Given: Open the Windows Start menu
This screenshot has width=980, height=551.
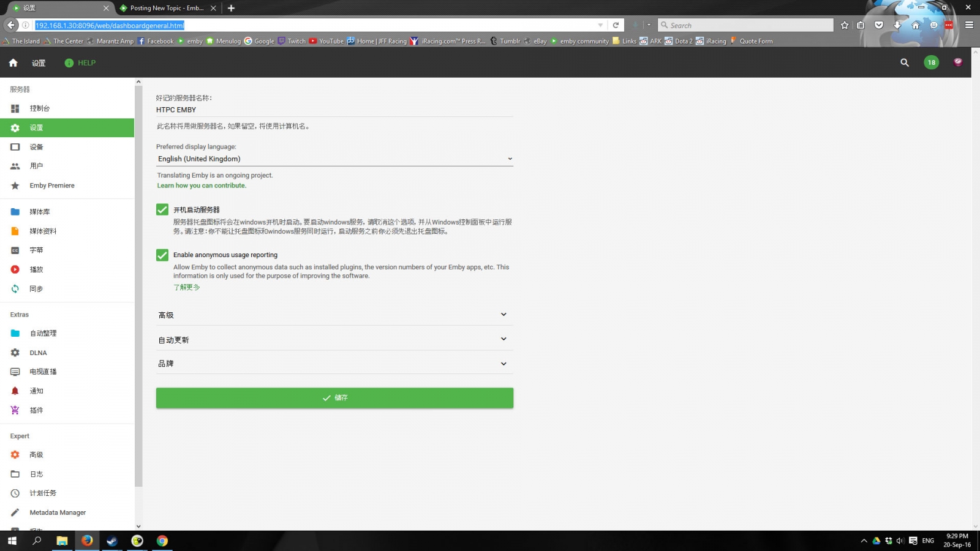Looking at the screenshot, I should (12, 541).
